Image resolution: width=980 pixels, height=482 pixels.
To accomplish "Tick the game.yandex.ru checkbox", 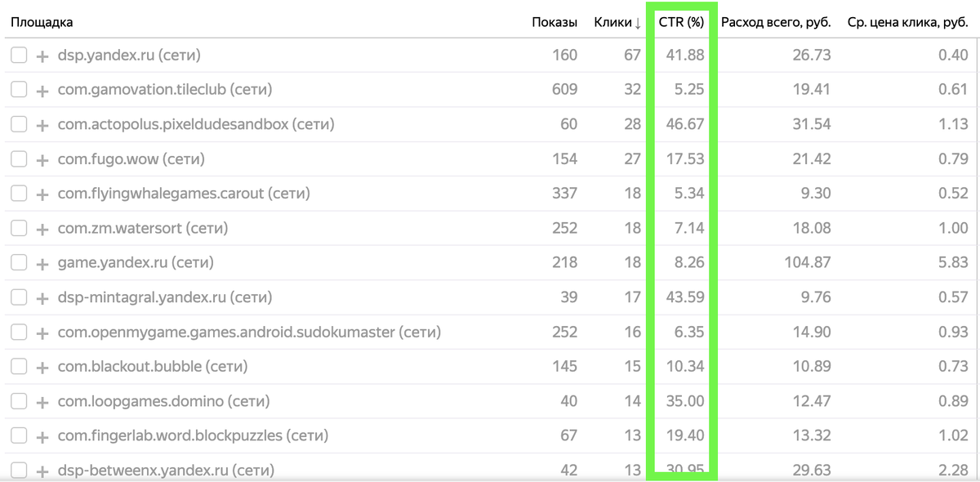I will (19, 263).
